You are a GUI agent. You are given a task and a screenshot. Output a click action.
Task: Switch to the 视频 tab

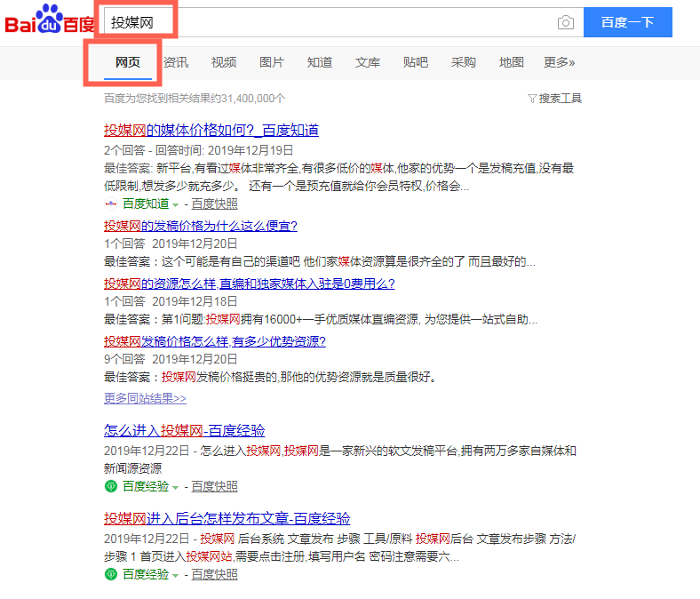click(224, 62)
